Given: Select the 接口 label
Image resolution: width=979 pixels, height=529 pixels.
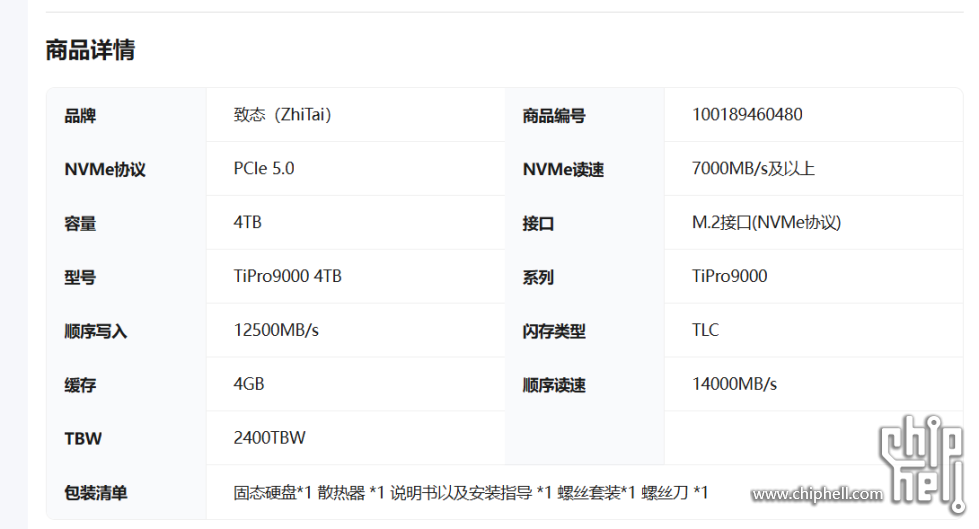Looking at the screenshot, I should click(x=538, y=224).
